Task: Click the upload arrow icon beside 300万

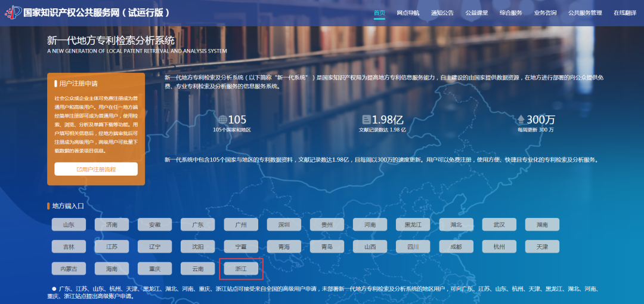Action: (x=521, y=119)
